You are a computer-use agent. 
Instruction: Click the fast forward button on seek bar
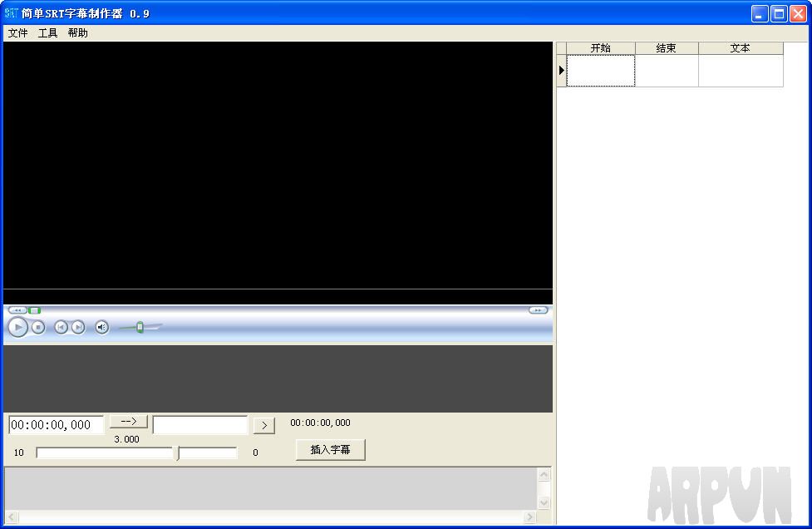[538, 310]
